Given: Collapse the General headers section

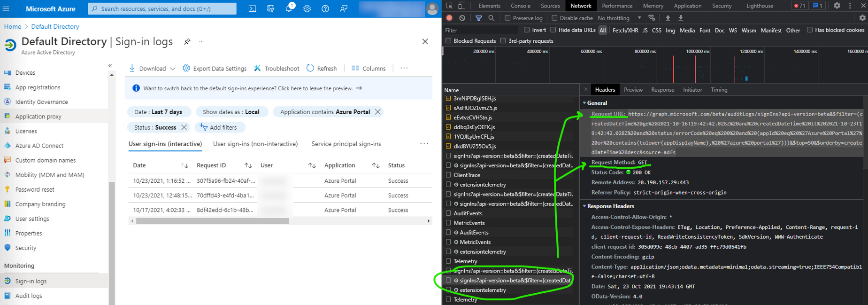Looking at the screenshot, I should 584,103.
